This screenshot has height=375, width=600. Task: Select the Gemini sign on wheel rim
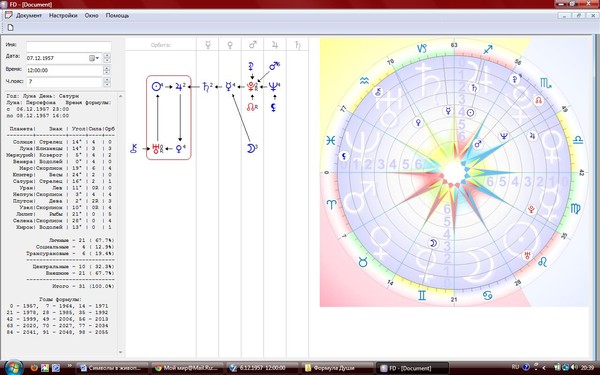tap(422, 296)
